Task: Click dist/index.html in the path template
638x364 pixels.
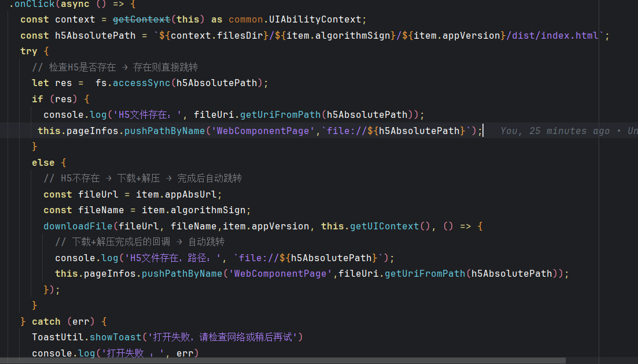Action: pyautogui.click(x=555, y=36)
